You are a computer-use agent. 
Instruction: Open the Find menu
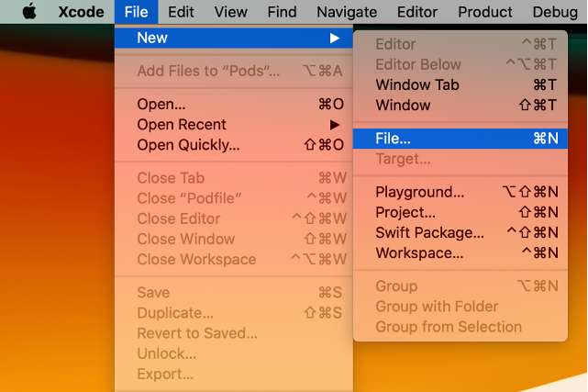click(282, 12)
